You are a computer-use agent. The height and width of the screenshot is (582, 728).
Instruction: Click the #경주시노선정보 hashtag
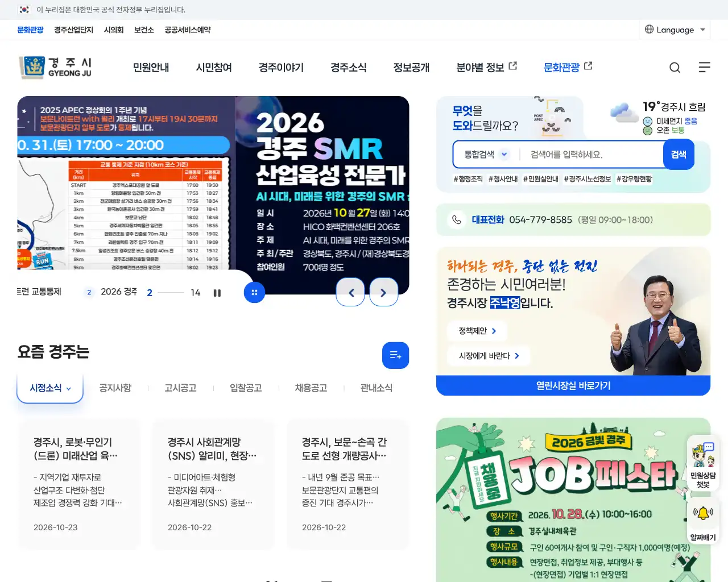(588, 179)
